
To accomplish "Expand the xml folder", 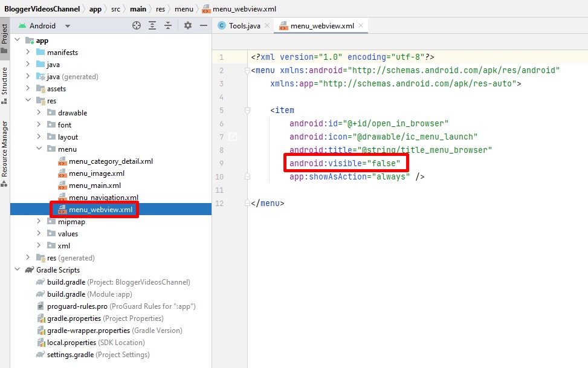I will tap(39, 245).
